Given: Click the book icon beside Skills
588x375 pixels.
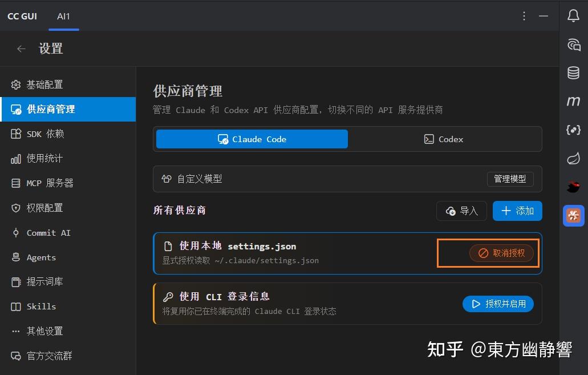Looking at the screenshot, I should coord(16,307).
